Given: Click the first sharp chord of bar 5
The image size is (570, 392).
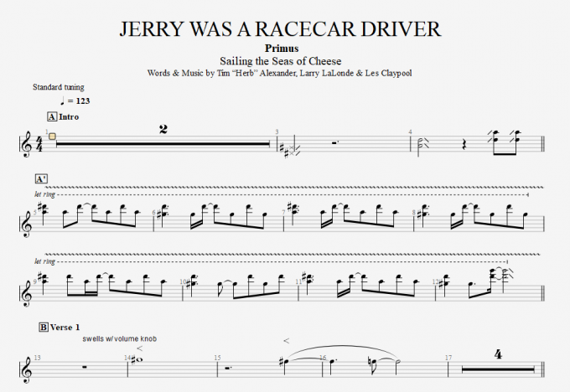Looking at the screenshot, I should coord(43,214).
